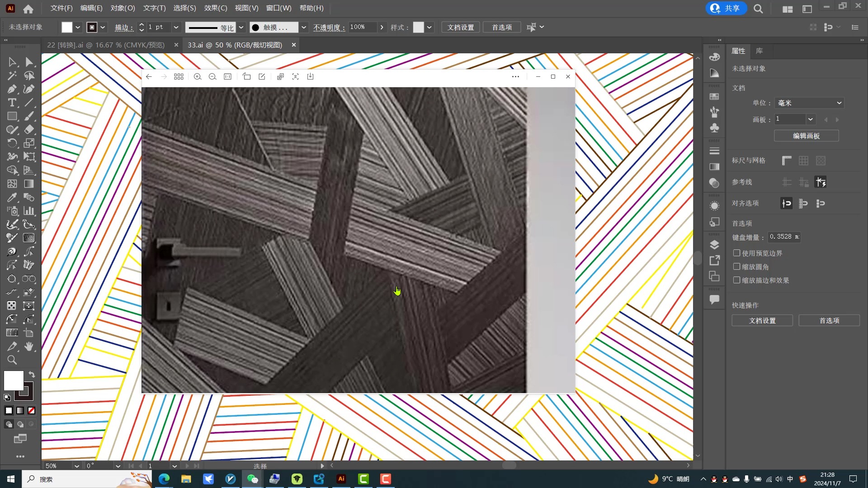This screenshot has width=868, height=488.
Task: Select the Paintbrush tool
Action: 29,116
